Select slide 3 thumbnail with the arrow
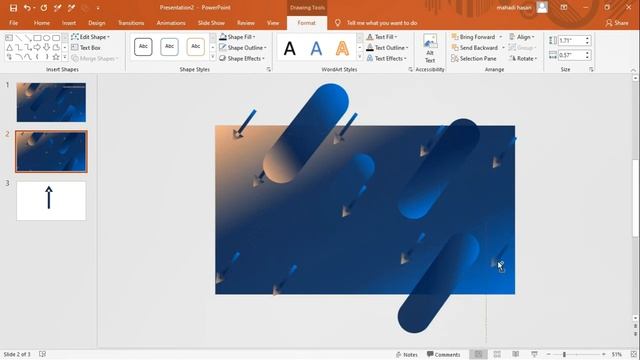 [x=51, y=201]
